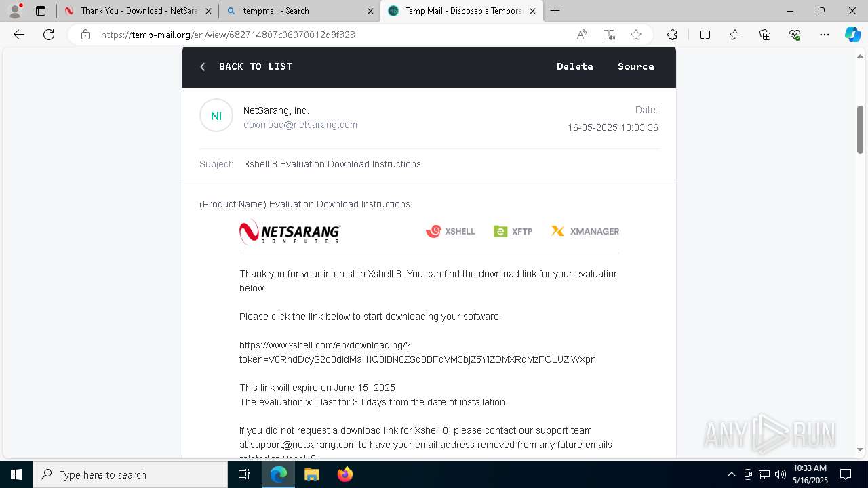
Task: Open Immersive Reader icon
Action: coord(609,35)
